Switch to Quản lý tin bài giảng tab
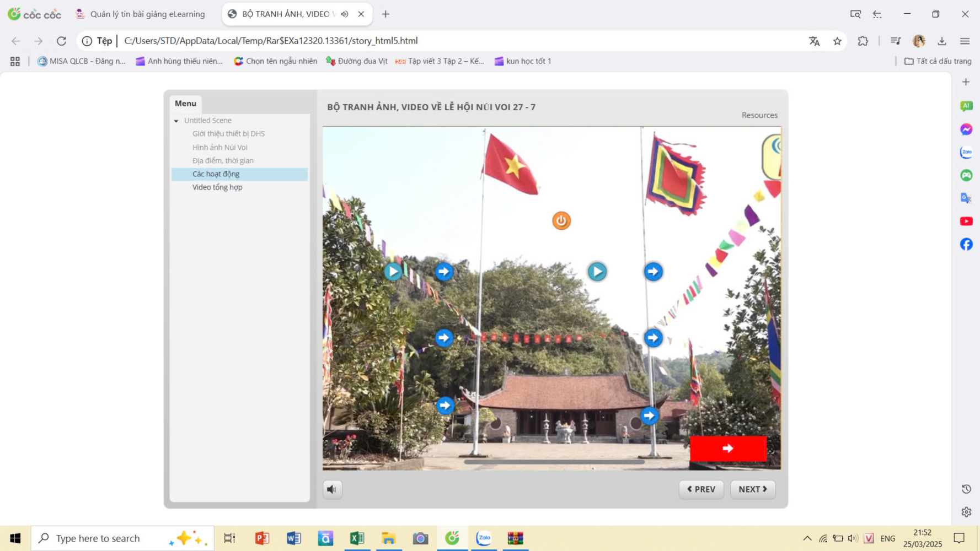980x551 pixels. click(x=147, y=14)
